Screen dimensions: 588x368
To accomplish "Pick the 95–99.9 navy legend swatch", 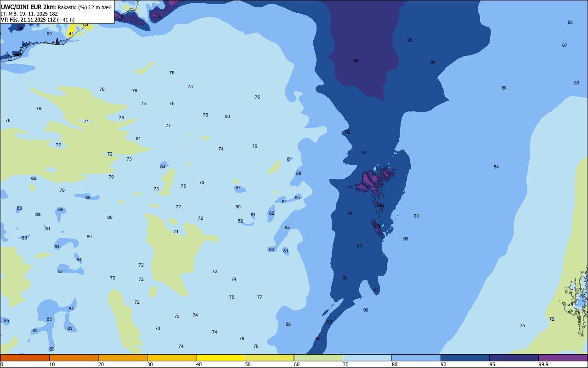I will (x=514, y=357).
